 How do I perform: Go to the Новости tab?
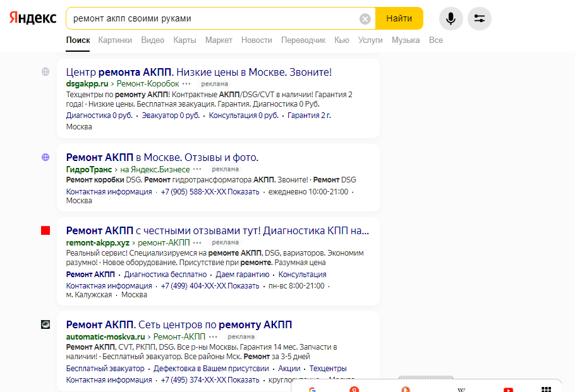click(x=257, y=40)
